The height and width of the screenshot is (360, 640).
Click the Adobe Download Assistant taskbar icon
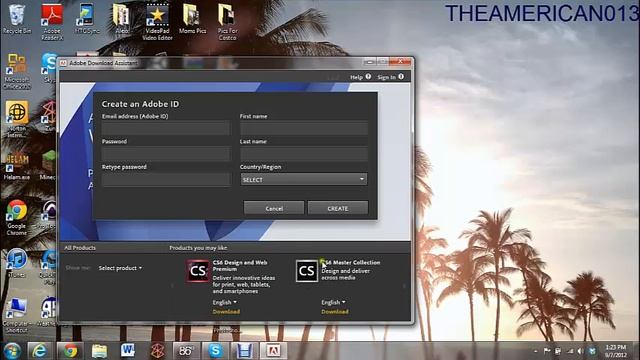[273, 351]
